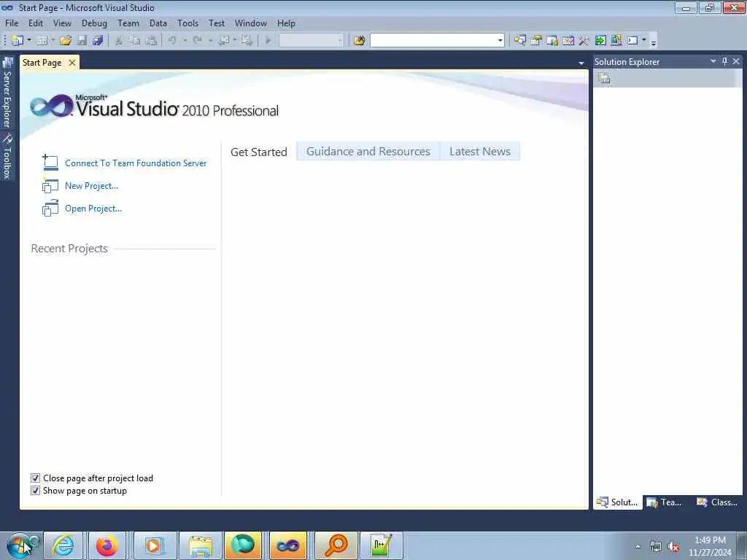747x560 pixels.
Task: Open Solution Explorer window position dropdown
Action: (713, 61)
